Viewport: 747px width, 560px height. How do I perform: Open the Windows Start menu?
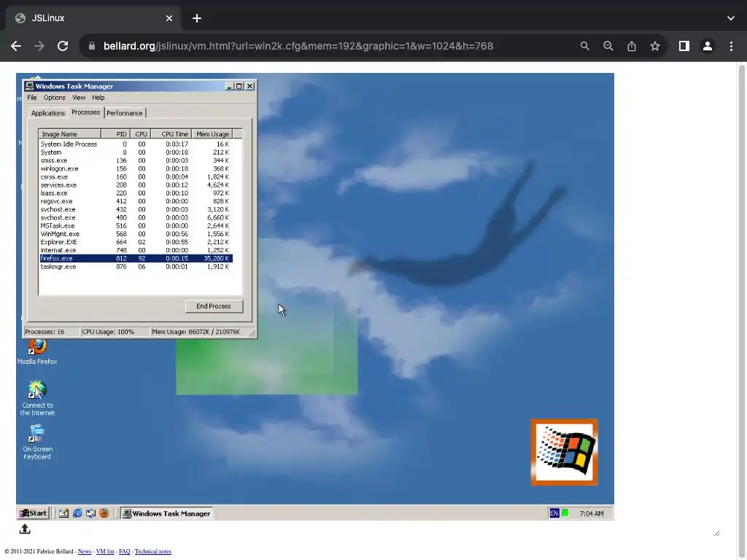[x=34, y=513]
